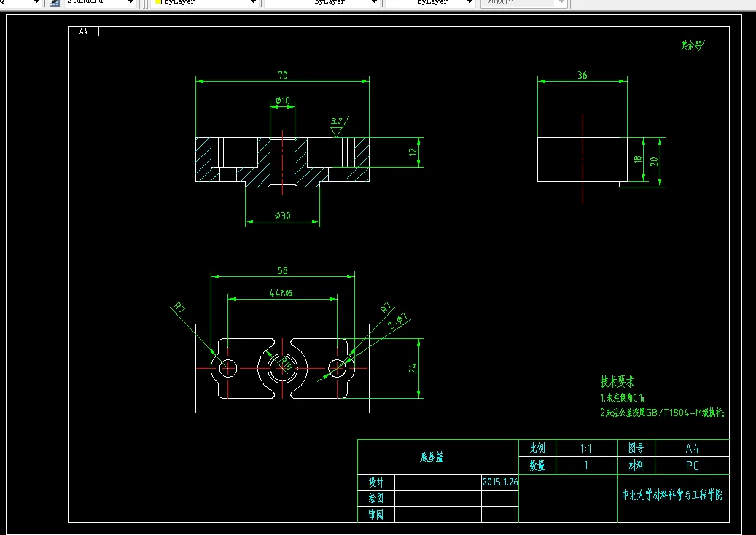
Task: Click the left ø7 hole circle
Action: (x=228, y=368)
